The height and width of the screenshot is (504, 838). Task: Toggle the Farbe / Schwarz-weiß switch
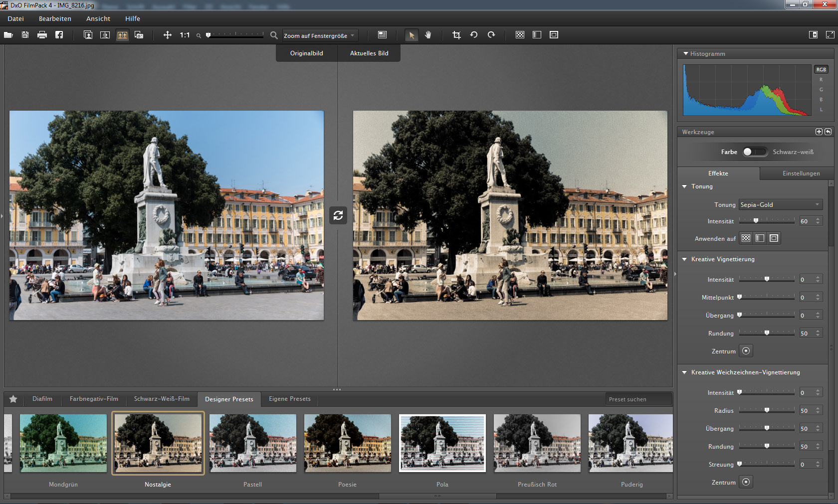755,152
